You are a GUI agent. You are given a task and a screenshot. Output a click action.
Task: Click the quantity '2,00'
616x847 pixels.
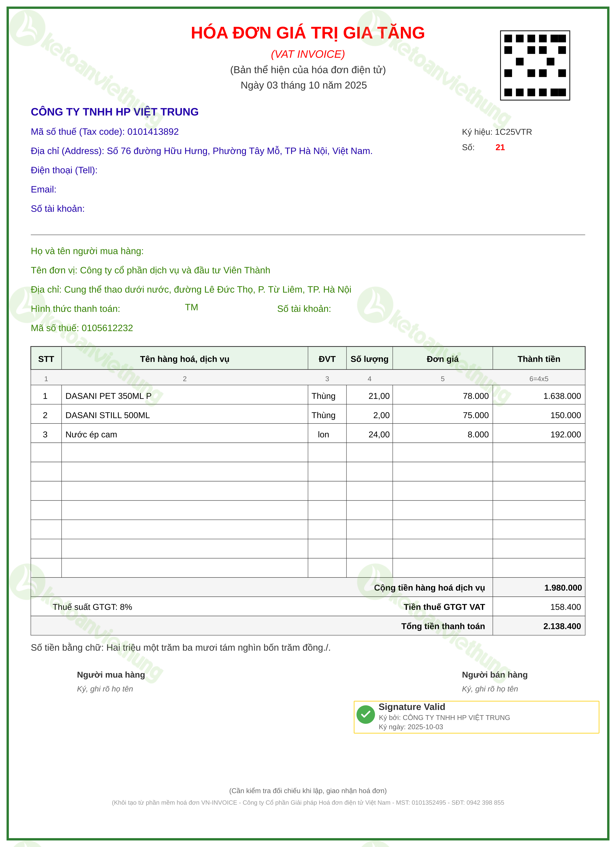pyautogui.click(x=381, y=415)
